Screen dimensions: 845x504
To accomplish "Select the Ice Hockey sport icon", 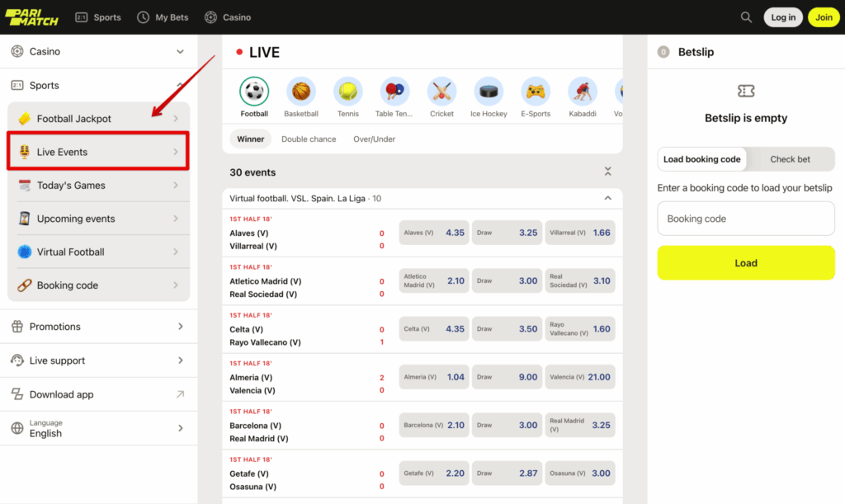I will click(489, 92).
